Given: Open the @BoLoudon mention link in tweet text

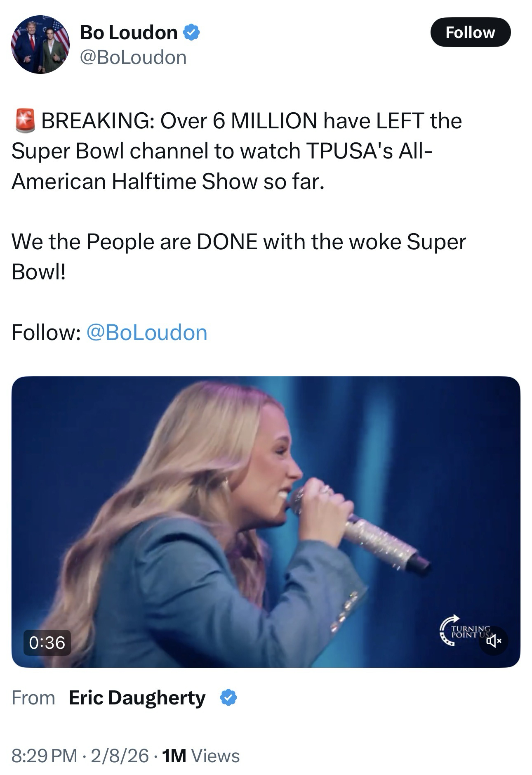Looking at the screenshot, I should [x=146, y=333].
